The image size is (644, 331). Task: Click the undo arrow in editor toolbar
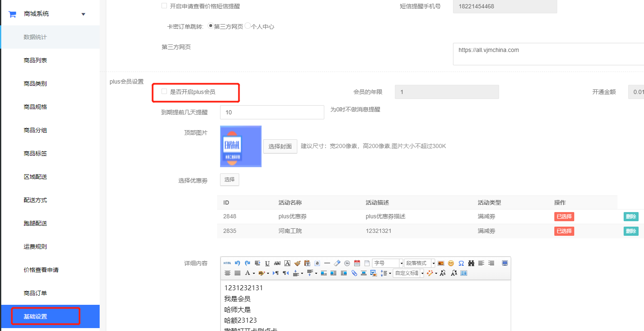(x=238, y=263)
